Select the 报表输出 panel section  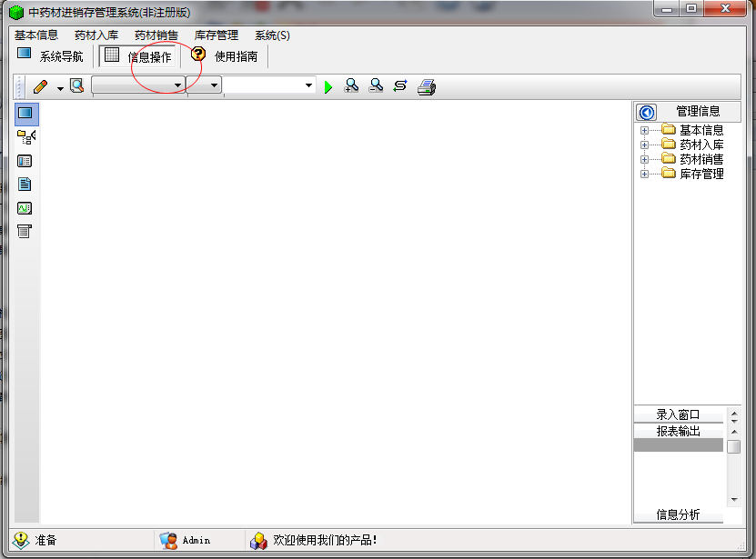coord(678,431)
